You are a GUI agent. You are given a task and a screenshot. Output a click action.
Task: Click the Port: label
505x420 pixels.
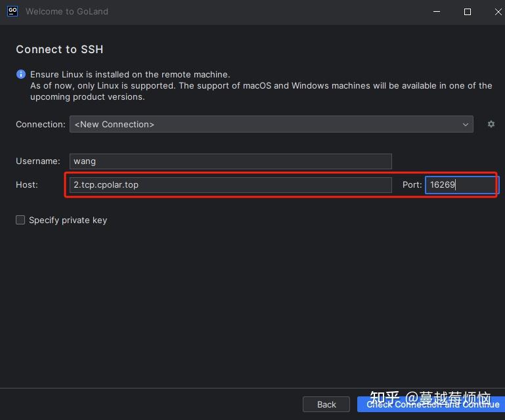412,185
